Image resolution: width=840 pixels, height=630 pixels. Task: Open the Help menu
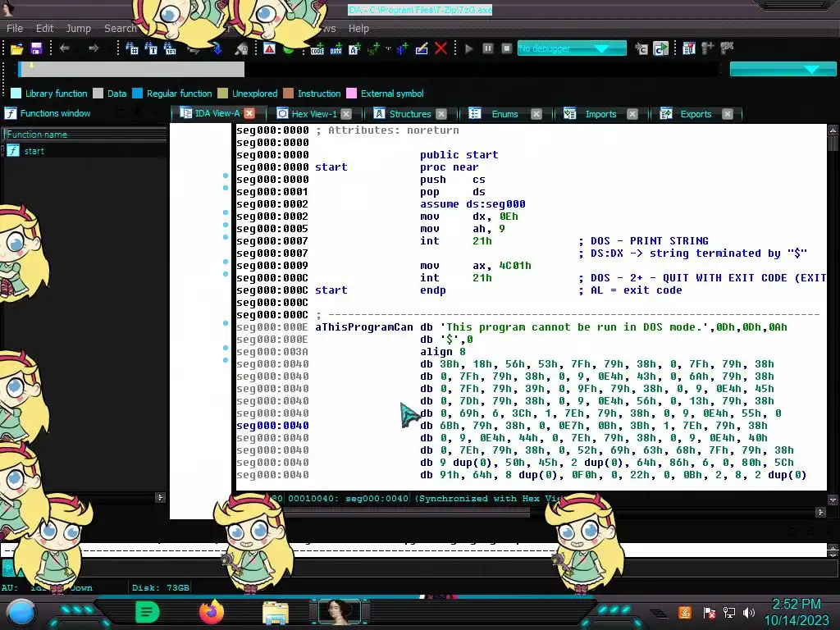click(358, 29)
